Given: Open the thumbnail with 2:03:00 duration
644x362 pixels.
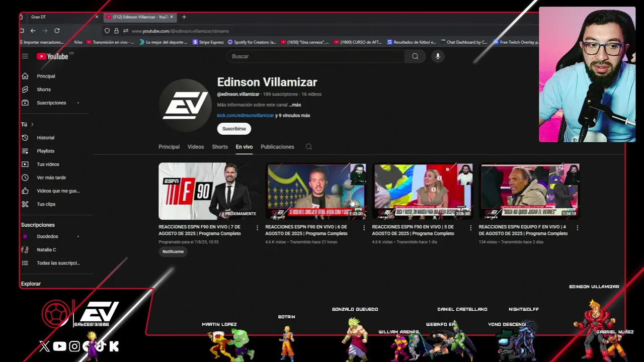Looking at the screenshot, I should point(315,191).
